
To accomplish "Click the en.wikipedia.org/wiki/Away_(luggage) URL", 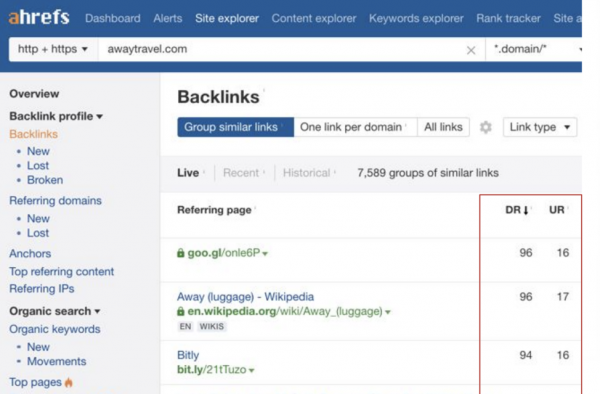I will click(285, 311).
